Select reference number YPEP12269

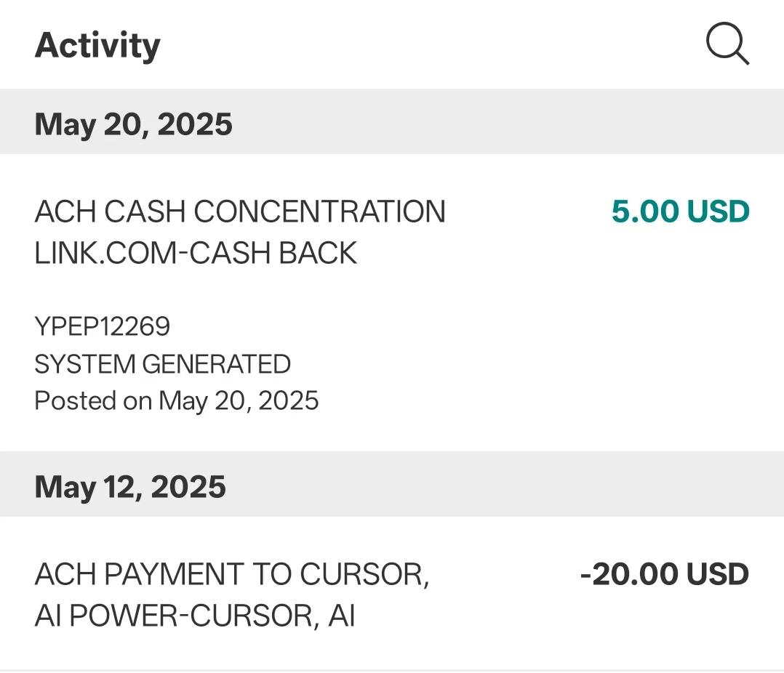click(x=102, y=326)
